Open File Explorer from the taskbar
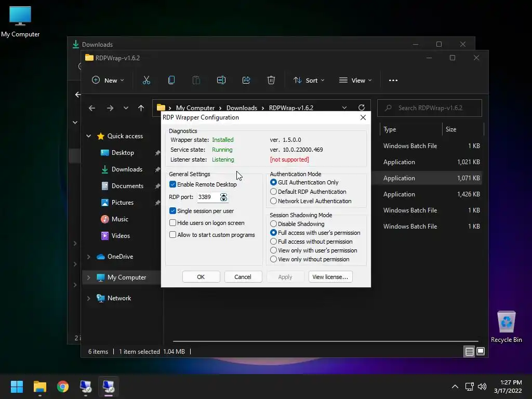The image size is (532, 399). click(39, 387)
